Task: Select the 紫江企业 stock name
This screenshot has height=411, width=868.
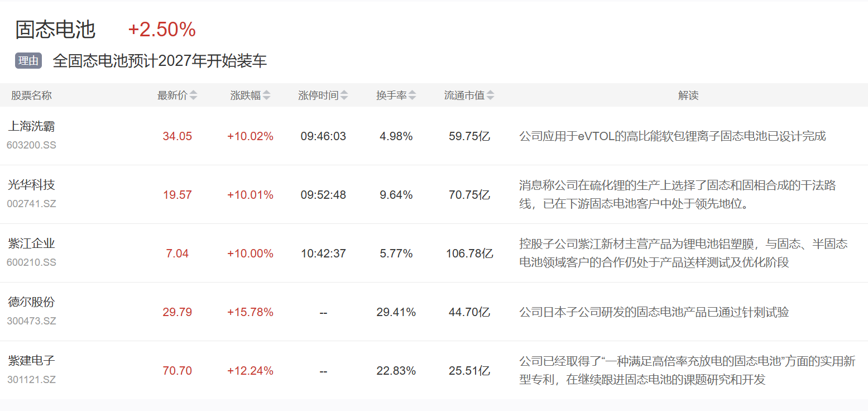Action: 31,243
